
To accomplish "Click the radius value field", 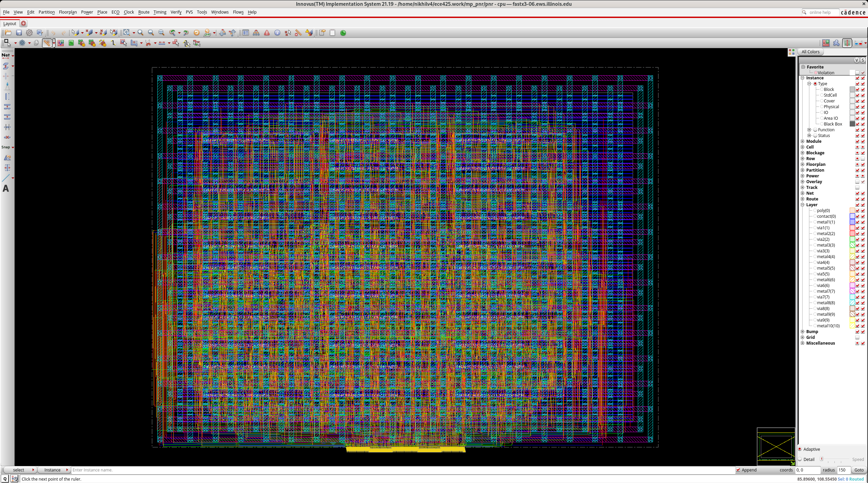I will [843, 470].
